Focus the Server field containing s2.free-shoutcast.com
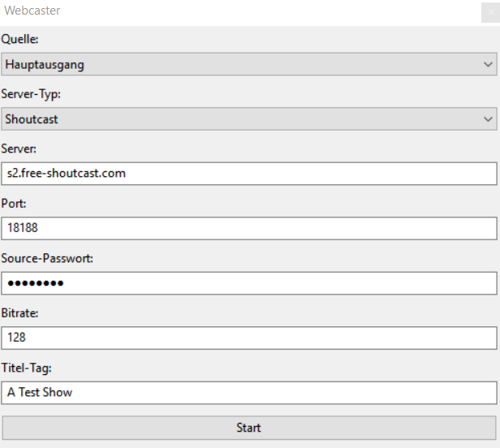Viewport: 500px width, 448px height. point(249,174)
